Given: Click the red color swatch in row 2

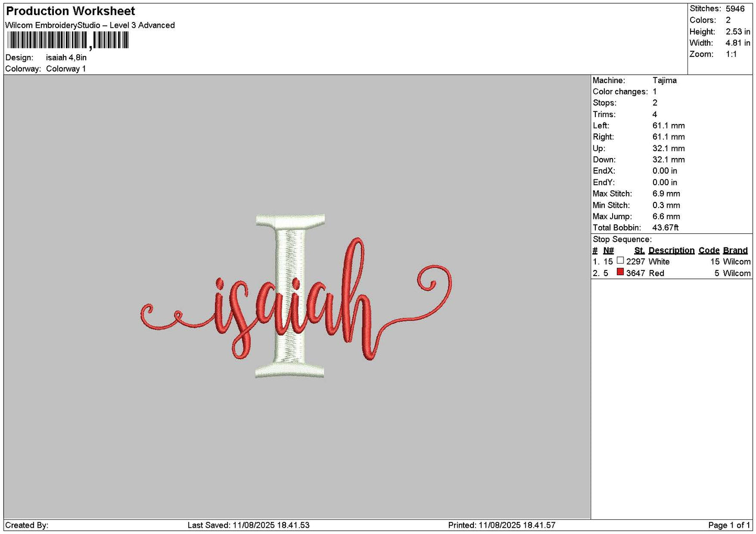Looking at the screenshot, I should tap(620, 272).
